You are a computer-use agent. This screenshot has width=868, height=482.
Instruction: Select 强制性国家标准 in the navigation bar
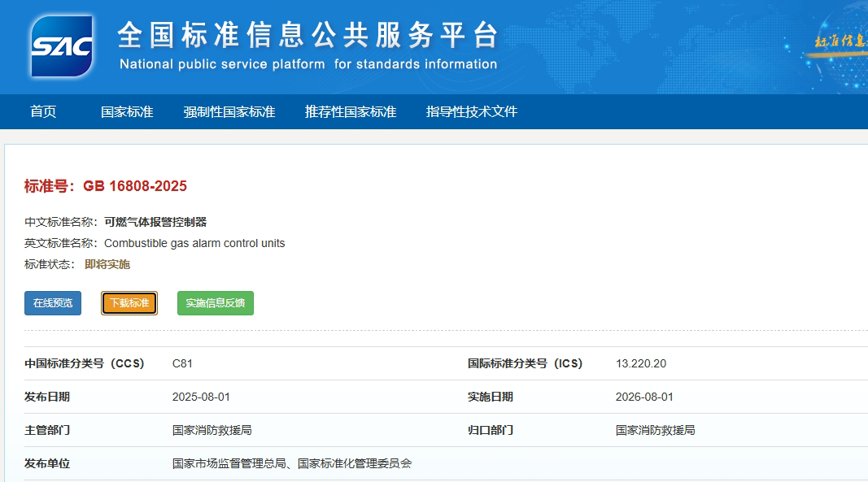pyautogui.click(x=229, y=112)
